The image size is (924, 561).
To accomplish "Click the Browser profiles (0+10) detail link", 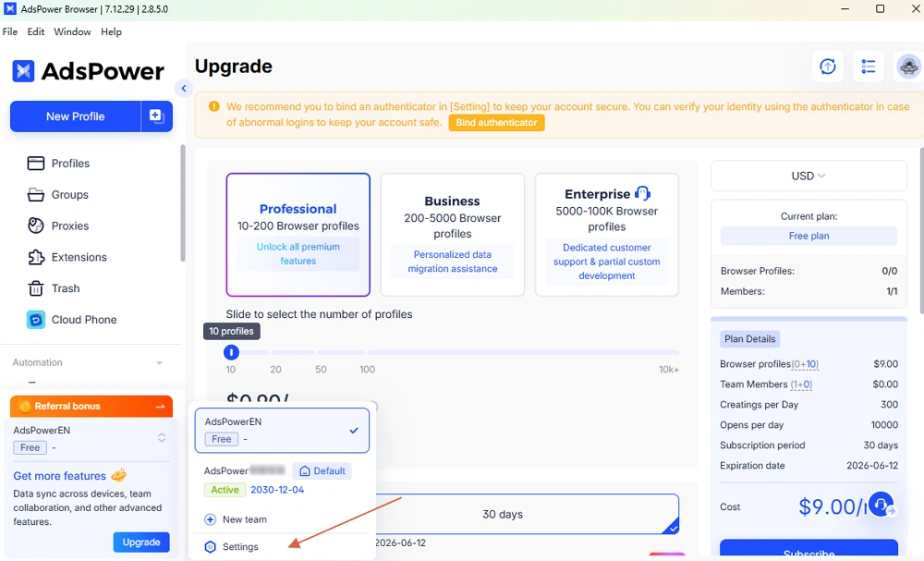I will point(805,364).
